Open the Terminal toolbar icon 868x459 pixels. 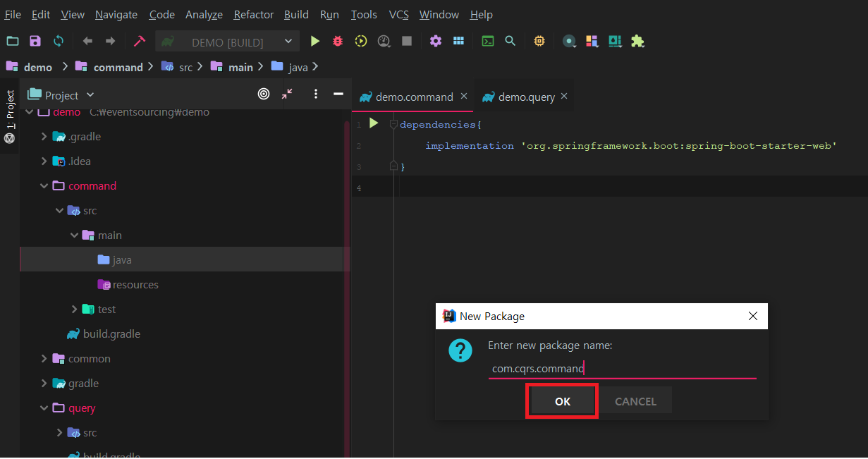click(x=487, y=42)
